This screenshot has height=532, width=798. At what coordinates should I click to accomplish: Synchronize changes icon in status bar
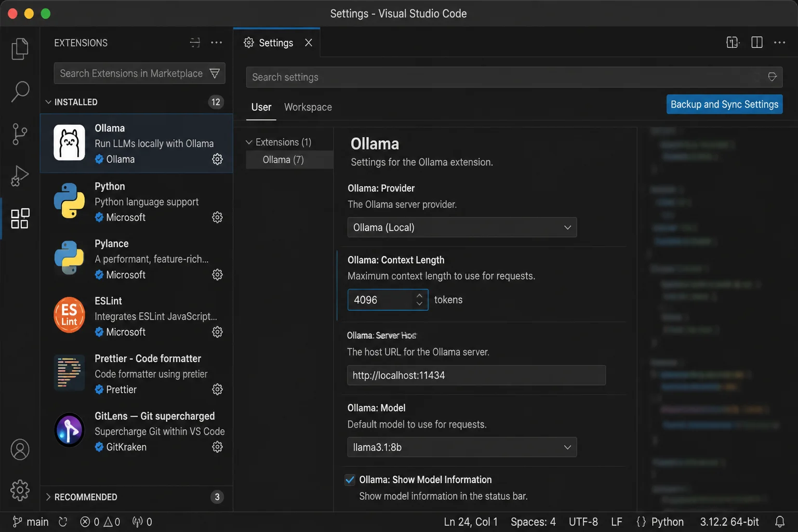63,522
